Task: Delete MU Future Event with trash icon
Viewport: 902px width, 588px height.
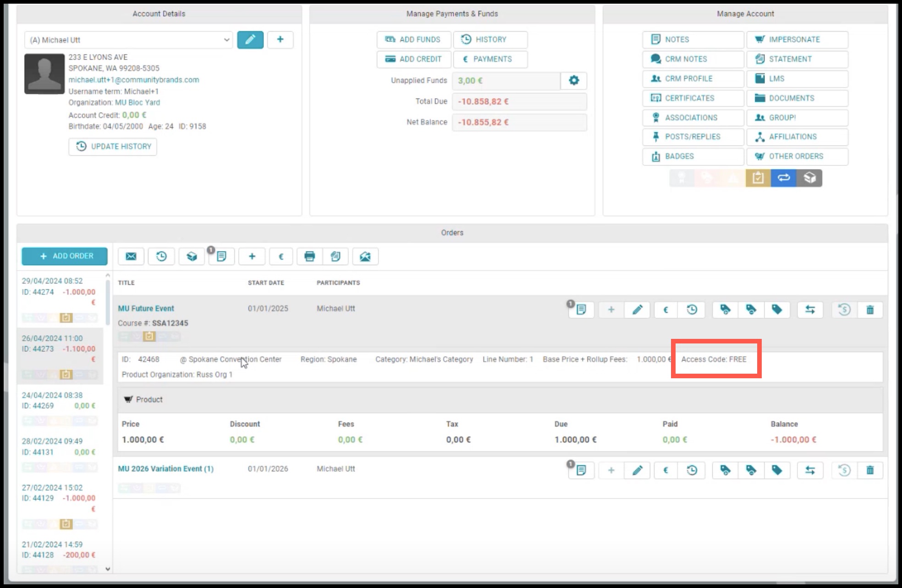Action: [x=870, y=310]
